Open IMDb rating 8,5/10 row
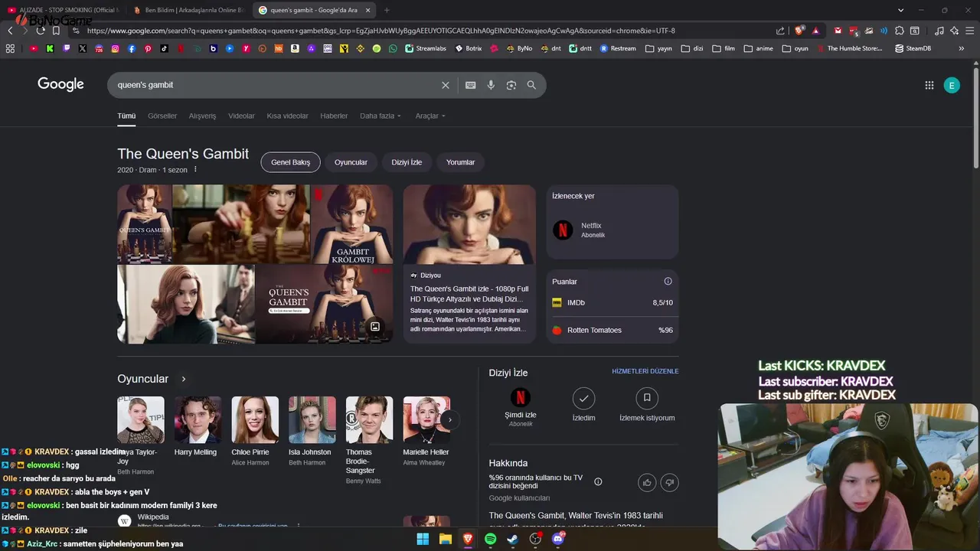Viewport: 980px width, 551px height. pyautogui.click(x=612, y=303)
